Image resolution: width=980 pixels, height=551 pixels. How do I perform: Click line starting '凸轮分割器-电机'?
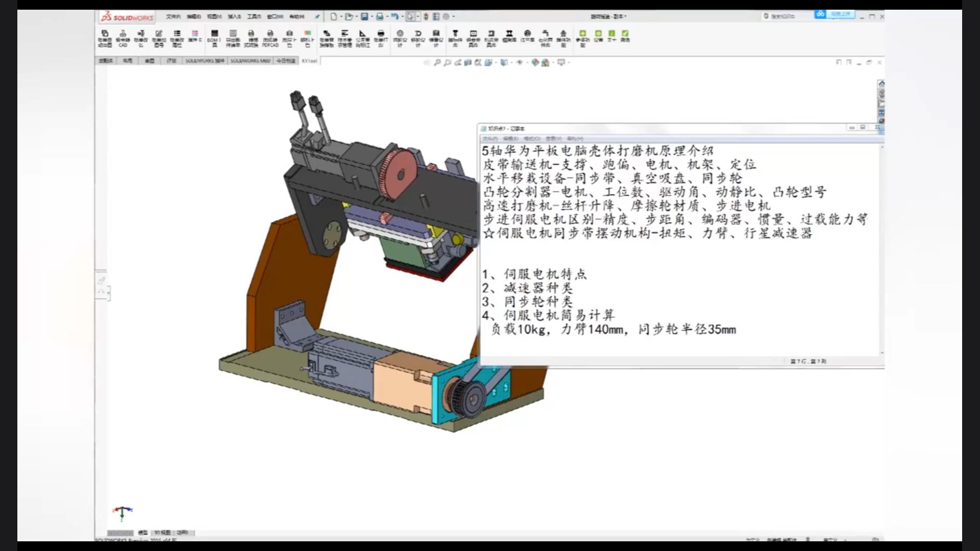(654, 192)
